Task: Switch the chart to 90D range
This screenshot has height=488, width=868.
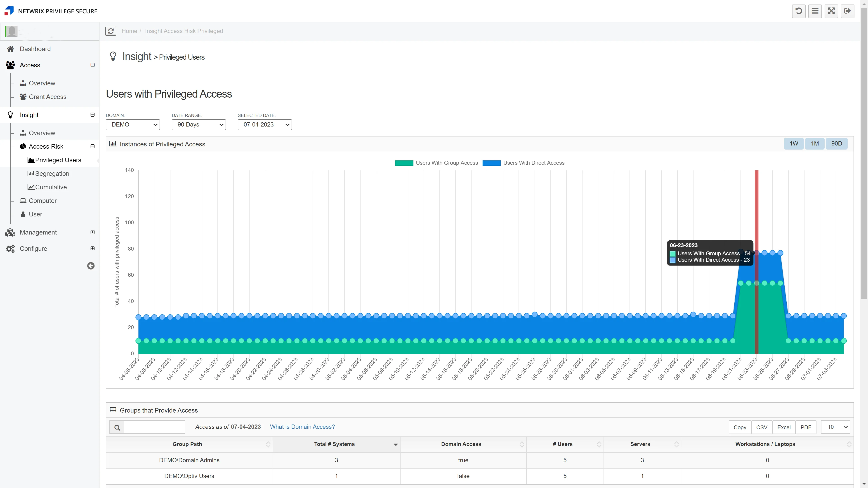Action: click(x=837, y=143)
